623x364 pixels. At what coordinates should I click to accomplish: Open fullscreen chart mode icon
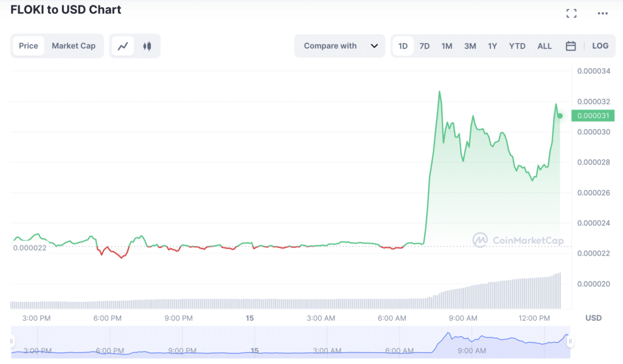[x=571, y=13]
